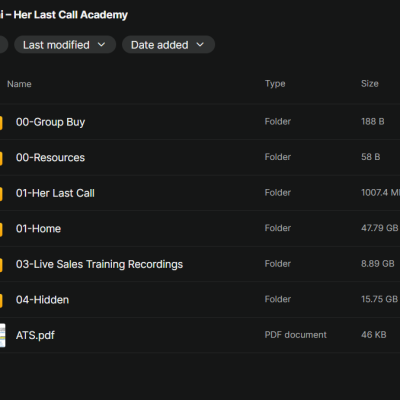This screenshot has width=400, height=400.
Task: Select the 04-Hidden folder row
Action: tap(200, 300)
